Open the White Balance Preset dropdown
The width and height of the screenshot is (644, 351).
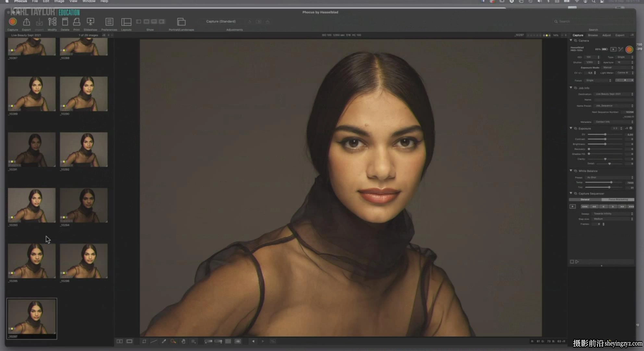pos(609,177)
